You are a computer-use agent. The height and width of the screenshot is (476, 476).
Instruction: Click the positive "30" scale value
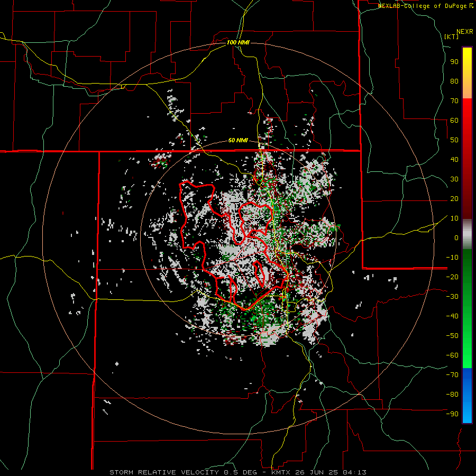[x=454, y=179]
